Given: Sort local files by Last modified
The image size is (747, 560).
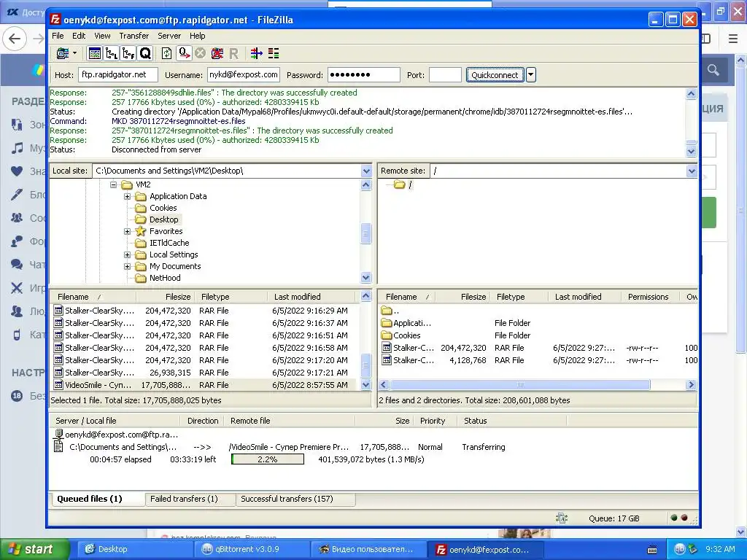Looking at the screenshot, I should click(298, 297).
